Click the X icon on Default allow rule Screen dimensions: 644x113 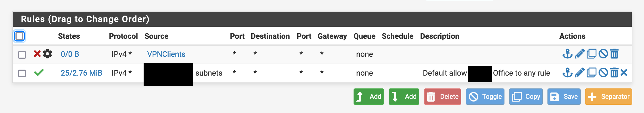[x=624, y=73]
